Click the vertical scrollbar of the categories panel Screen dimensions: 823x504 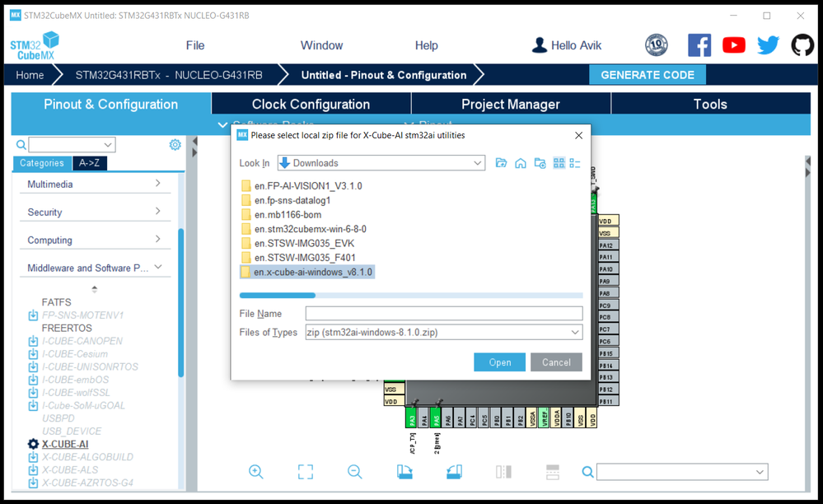(x=181, y=303)
